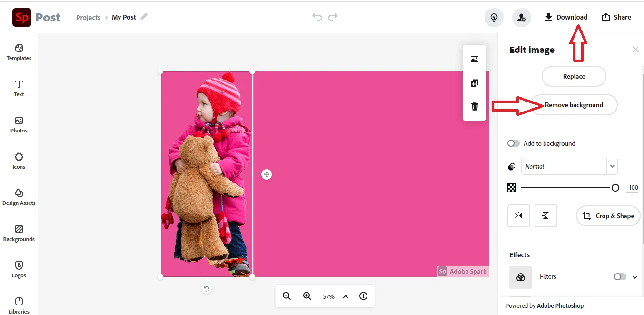The width and height of the screenshot is (644, 315).
Task: Click the image icon in floating toolbar
Action: pos(475,59)
